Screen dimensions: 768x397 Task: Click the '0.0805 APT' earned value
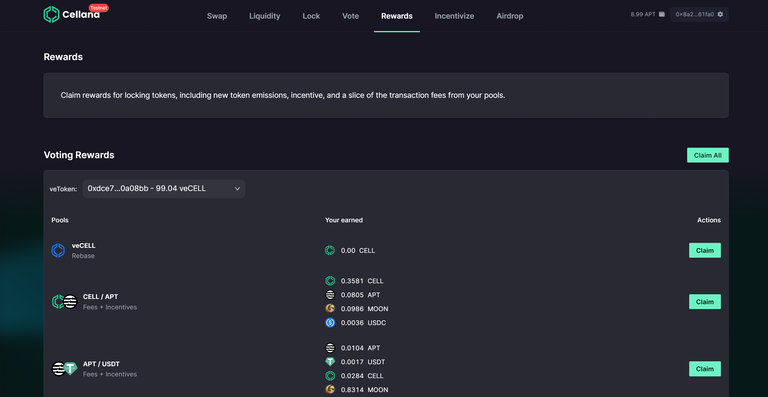[360, 295]
